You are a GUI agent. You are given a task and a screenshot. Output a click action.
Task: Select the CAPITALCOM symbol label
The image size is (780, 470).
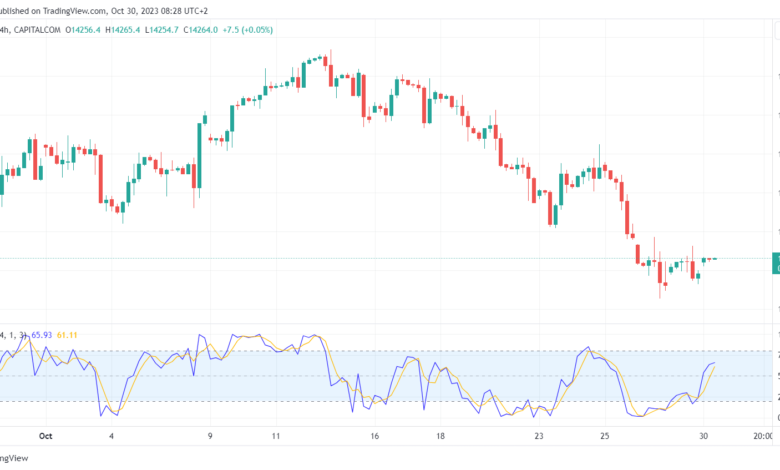point(37,30)
